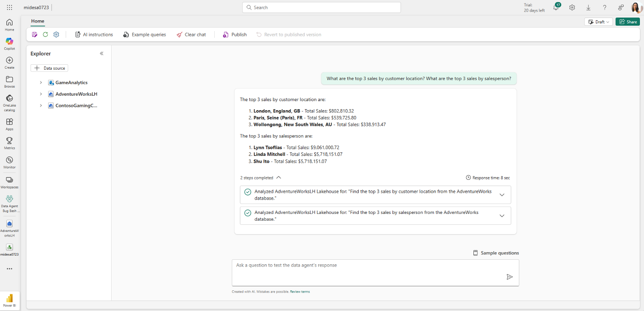Expand the AdventureWorksLH data source
Viewport: 644px width, 311px height.
click(41, 94)
